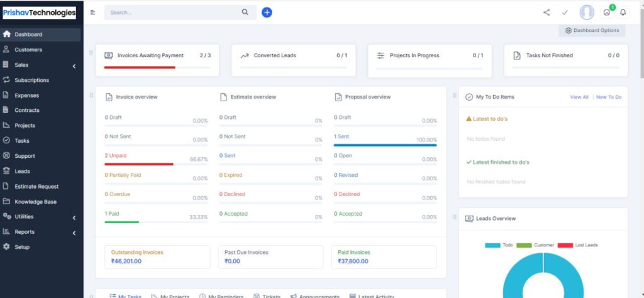Click the Dashboard home icon
644x298 pixels.
coord(6,34)
